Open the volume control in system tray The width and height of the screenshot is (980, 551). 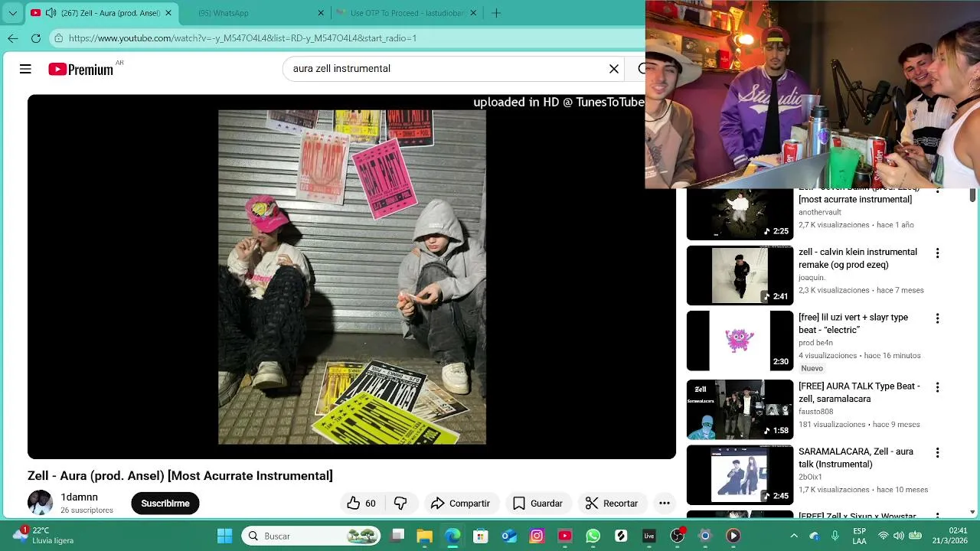[x=899, y=536]
